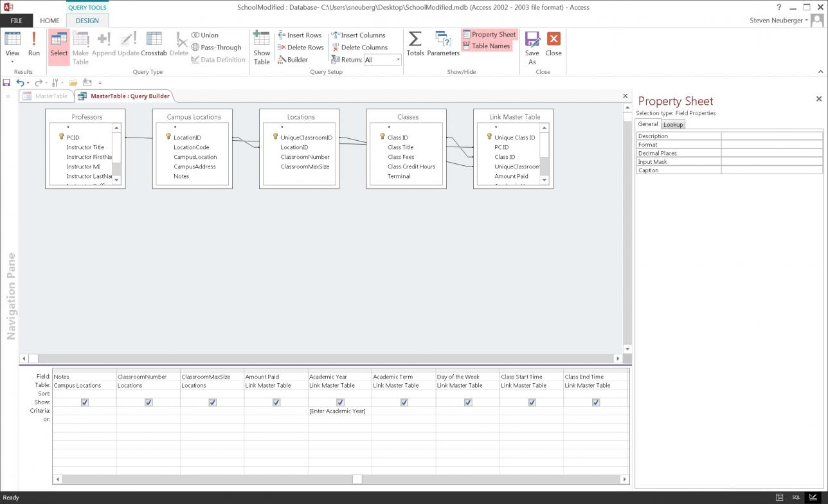Select Pass-Through query option

click(217, 48)
